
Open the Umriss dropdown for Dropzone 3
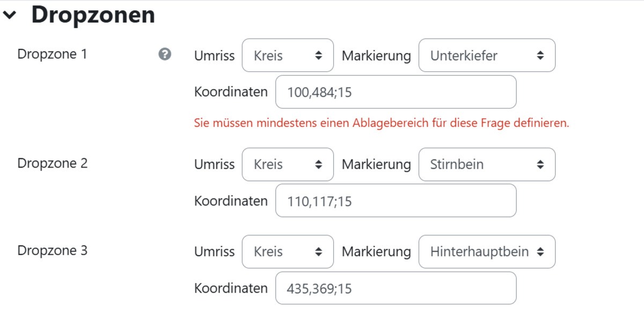point(288,252)
